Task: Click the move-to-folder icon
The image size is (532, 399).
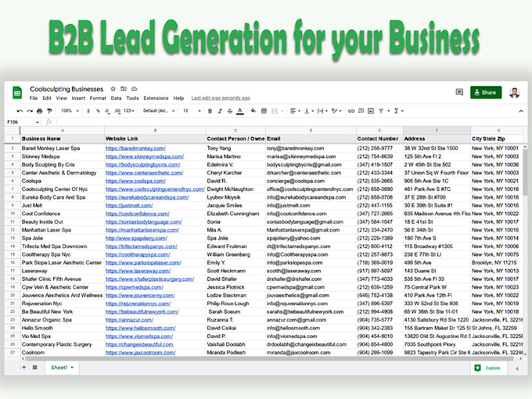Action: [x=124, y=89]
